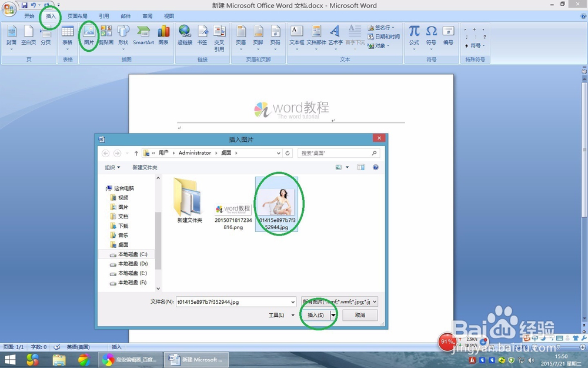This screenshot has width=588, height=368.
Task: Open the Page Number (页码) menu
Action: click(x=275, y=37)
